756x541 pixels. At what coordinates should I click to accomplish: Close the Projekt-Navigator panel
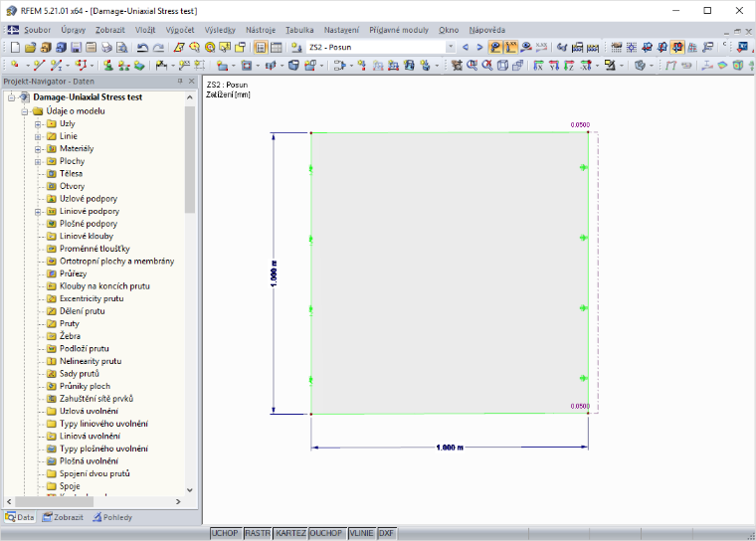click(191, 81)
